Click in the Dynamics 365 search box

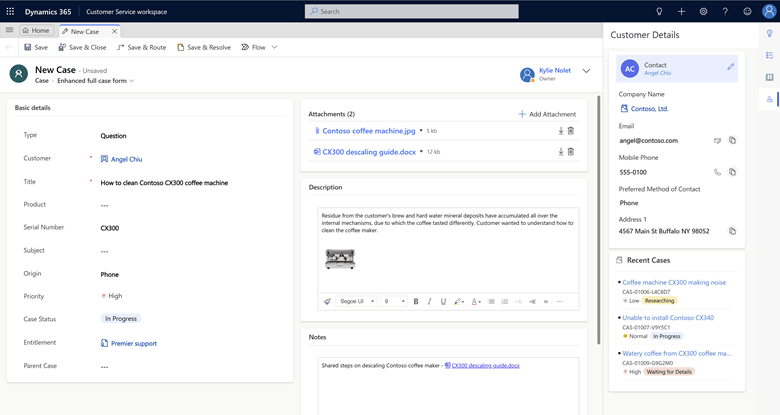[411, 11]
